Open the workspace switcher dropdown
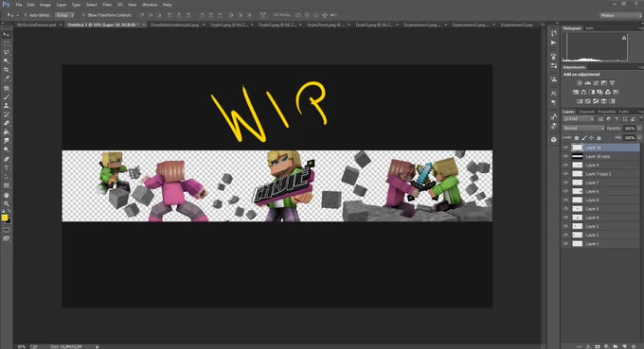 tap(620, 15)
